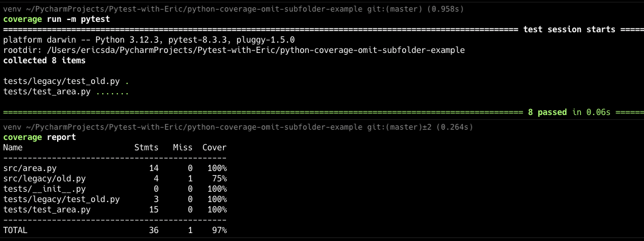
Task: Click the 75% cover value for old.py
Action: tap(219, 178)
